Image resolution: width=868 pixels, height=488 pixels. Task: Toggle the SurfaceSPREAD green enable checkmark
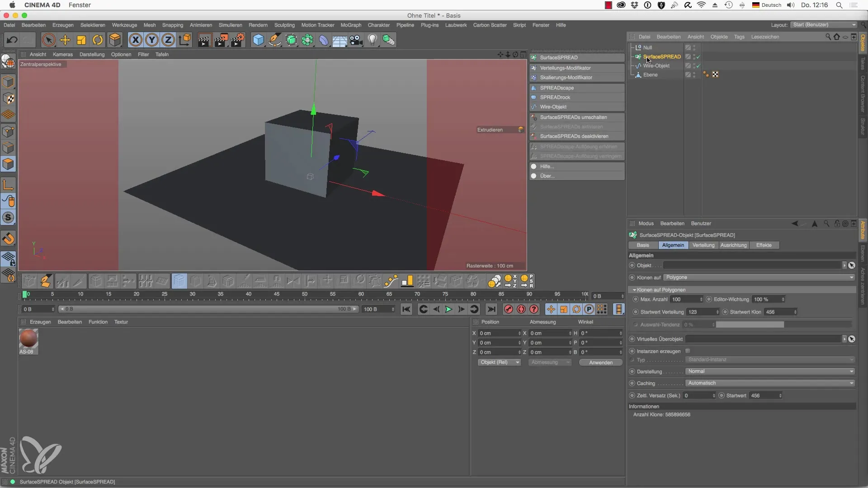[698, 57]
